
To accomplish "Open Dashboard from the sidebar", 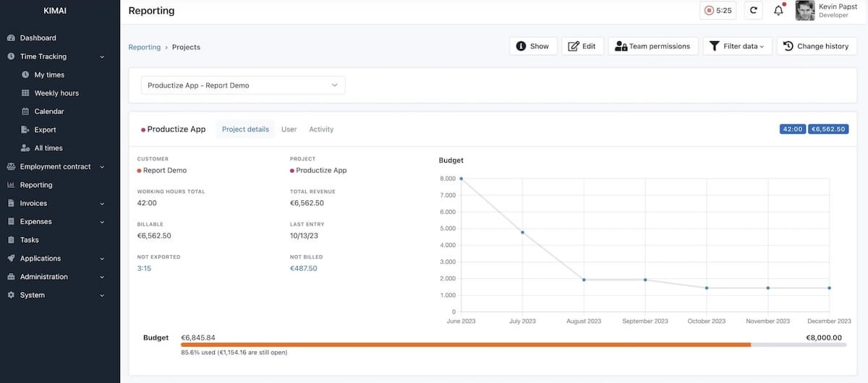I will coord(38,38).
